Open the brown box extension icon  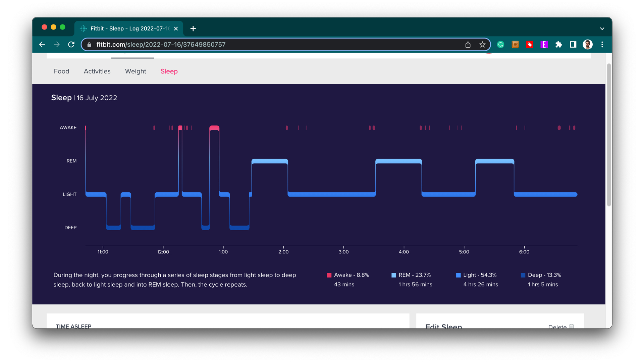(515, 45)
